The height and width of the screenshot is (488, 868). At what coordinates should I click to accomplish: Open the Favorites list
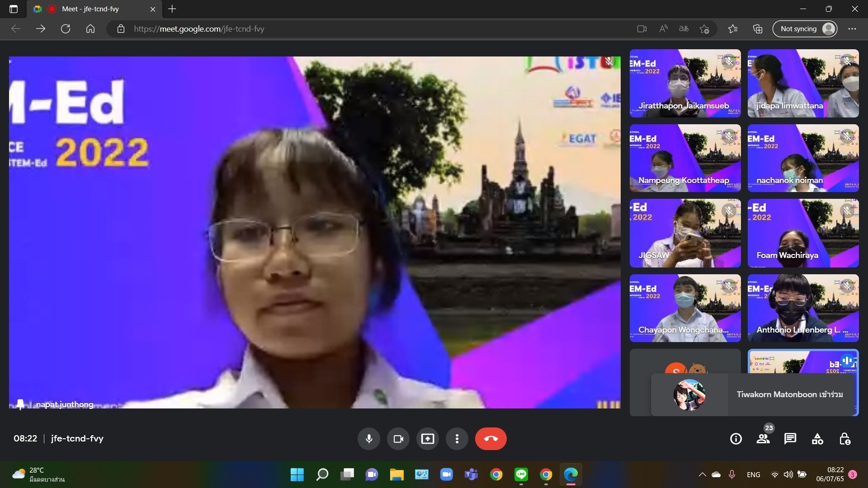[x=733, y=29]
